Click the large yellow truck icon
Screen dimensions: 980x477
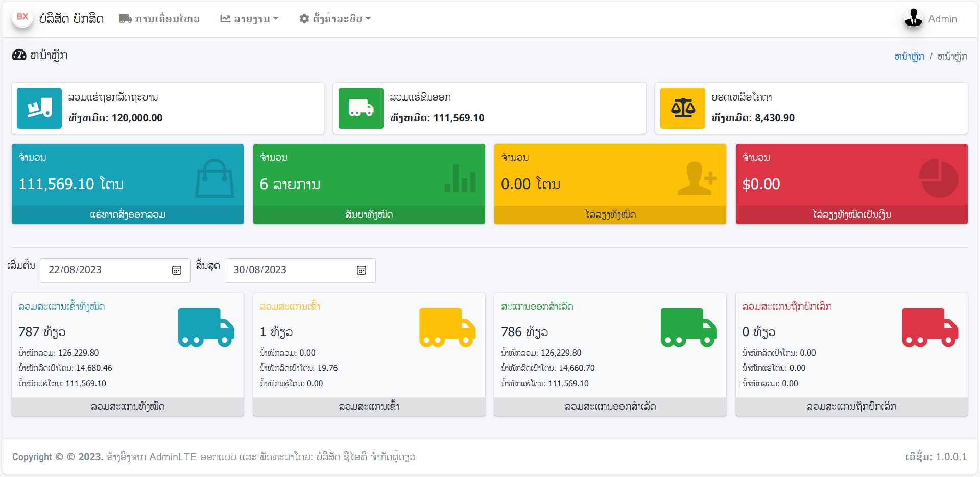(447, 328)
